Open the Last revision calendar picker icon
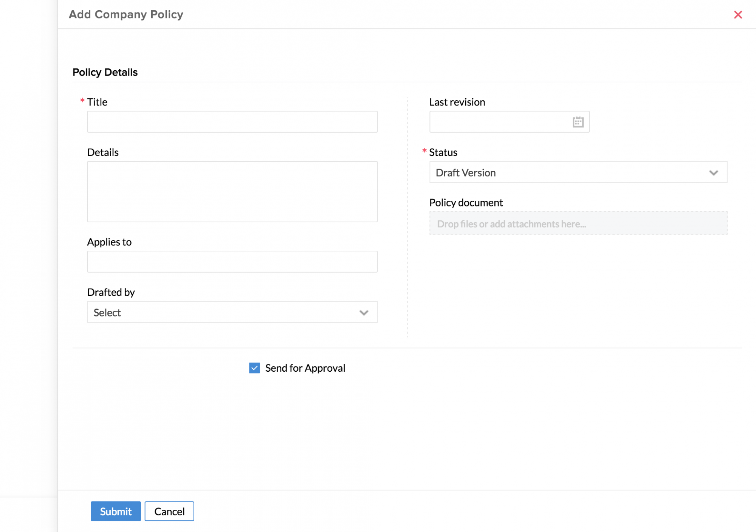Screen dimensions: 756x532 578,122
